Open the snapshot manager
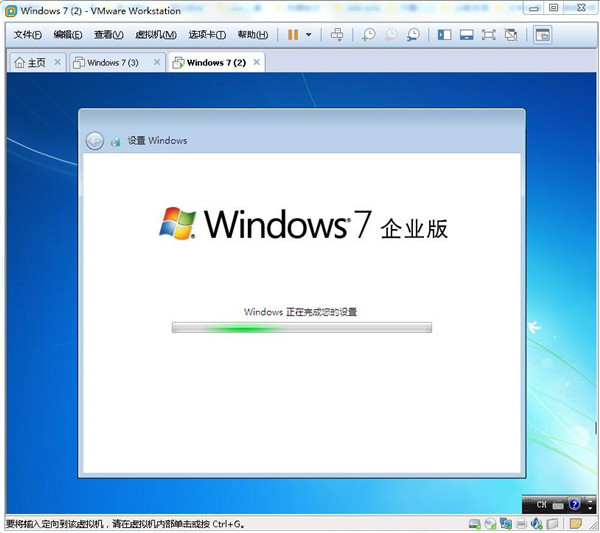The width and height of the screenshot is (600, 533). pos(413,35)
